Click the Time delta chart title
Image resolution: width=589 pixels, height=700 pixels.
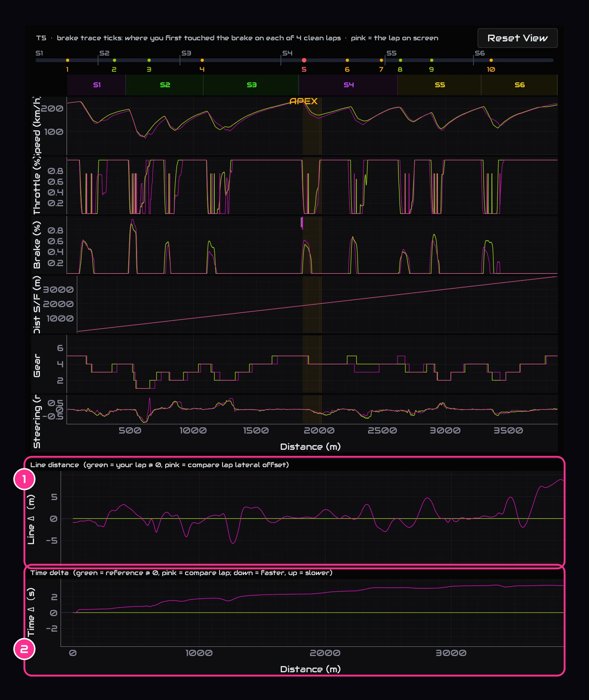[x=181, y=573]
